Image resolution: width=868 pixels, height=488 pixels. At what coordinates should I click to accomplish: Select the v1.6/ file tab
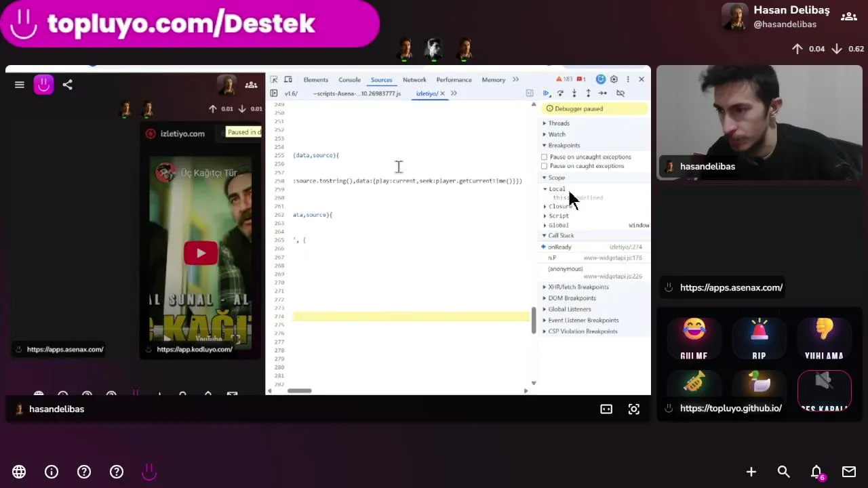pyautogui.click(x=291, y=94)
